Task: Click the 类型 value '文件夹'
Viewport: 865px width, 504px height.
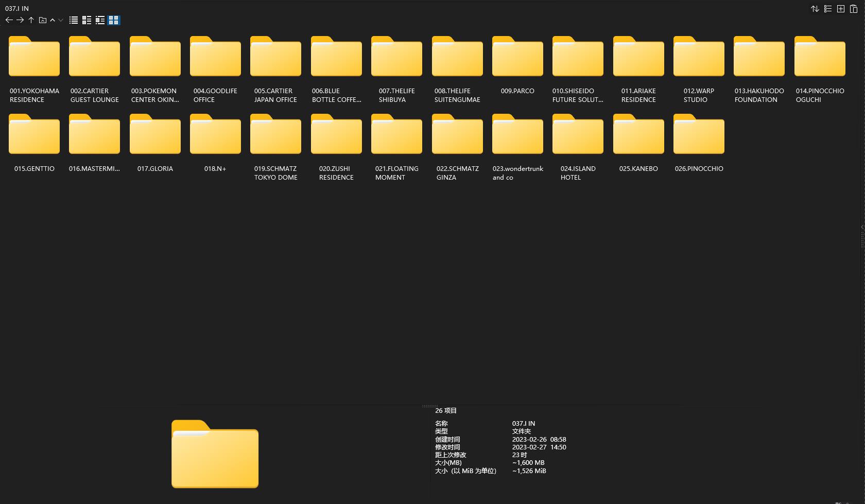Action: [522, 431]
